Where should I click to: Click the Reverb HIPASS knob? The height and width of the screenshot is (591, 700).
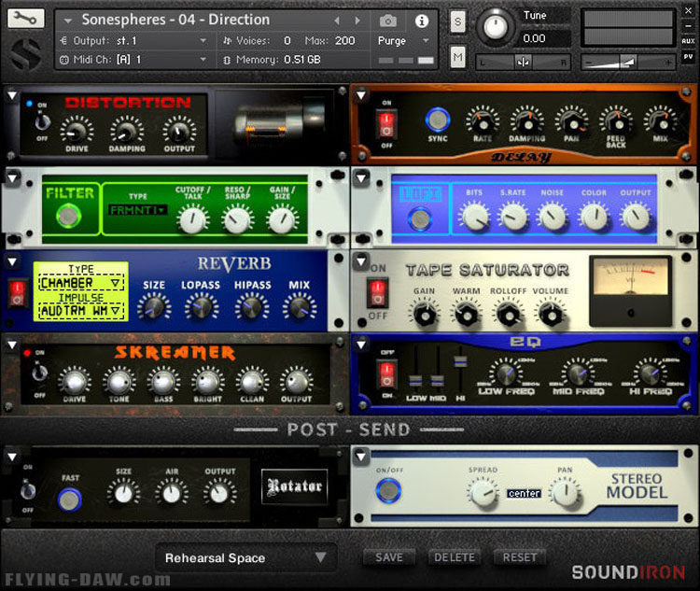click(252, 307)
